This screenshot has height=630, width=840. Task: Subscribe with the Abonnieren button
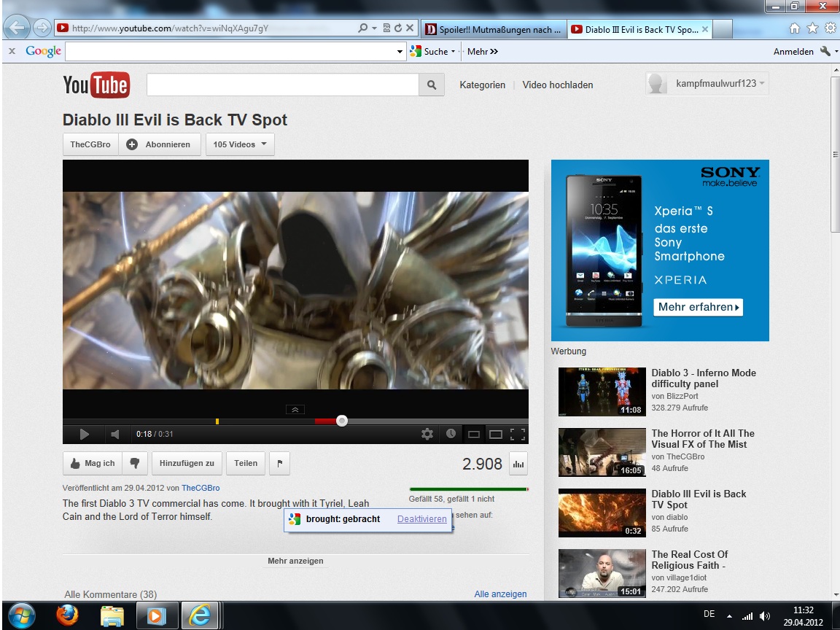coord(160,144)
